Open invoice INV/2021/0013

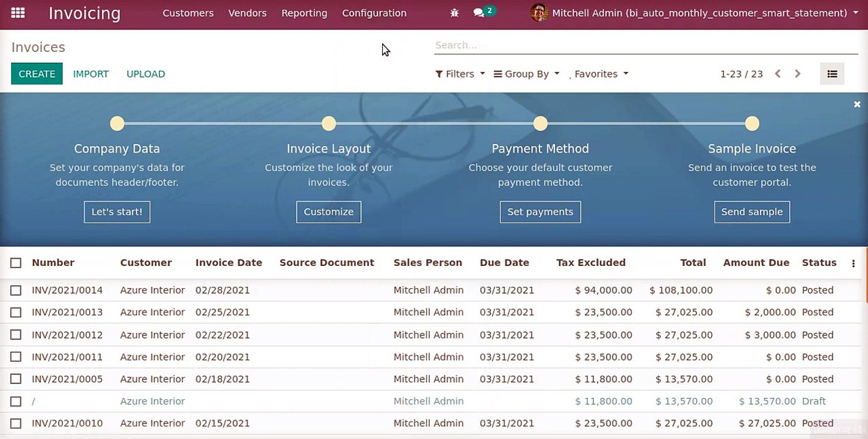pos(67,312)
